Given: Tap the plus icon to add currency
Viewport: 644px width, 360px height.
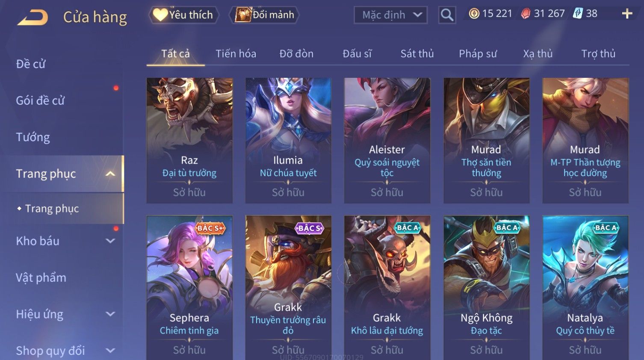Looking at the screenshot, I should pos(627,14).
